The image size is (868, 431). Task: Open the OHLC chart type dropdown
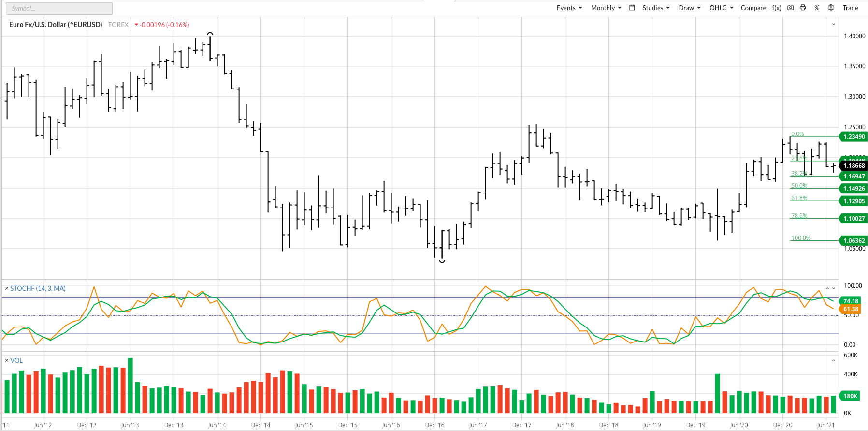[721, 8]
